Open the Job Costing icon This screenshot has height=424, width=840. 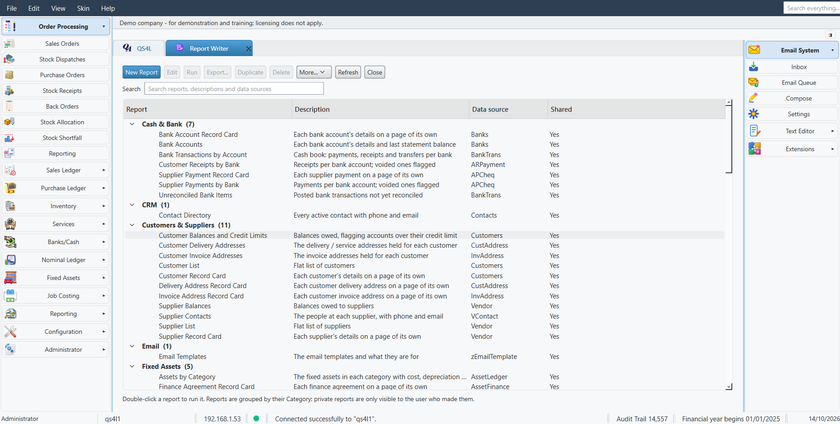(x=10, y=296)
